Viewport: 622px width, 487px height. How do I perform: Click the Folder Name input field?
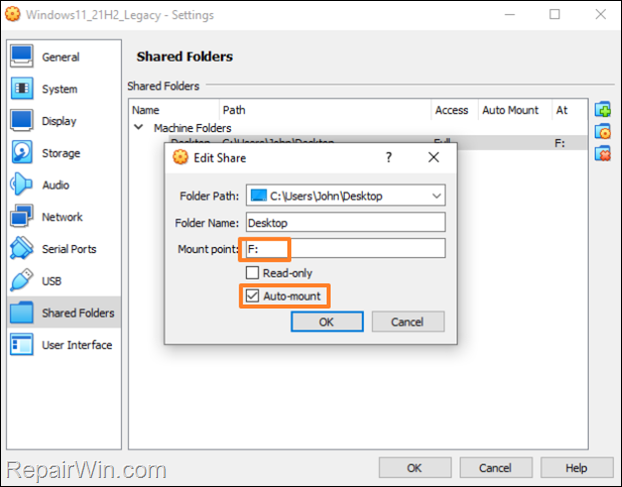click(346, 222)
